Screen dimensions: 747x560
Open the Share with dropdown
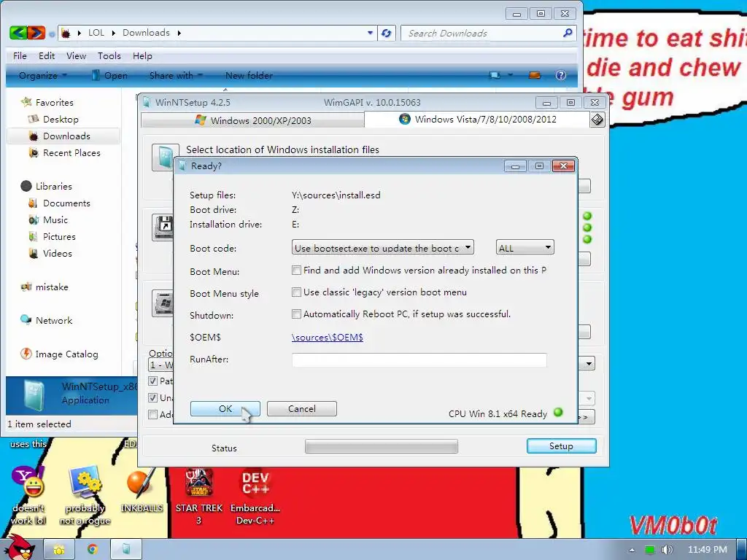pos(176,75)
